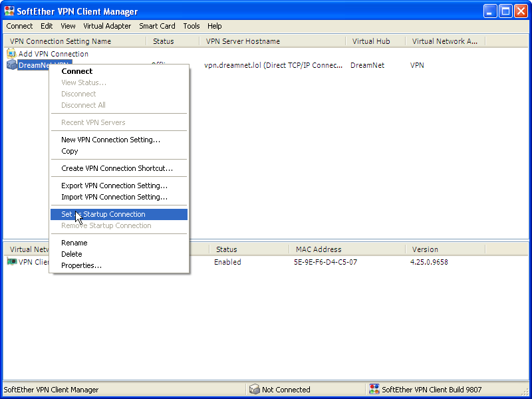Click the Not Connected status bar icon
Screen dimensions: 532x399
click(x=254, y=389)
